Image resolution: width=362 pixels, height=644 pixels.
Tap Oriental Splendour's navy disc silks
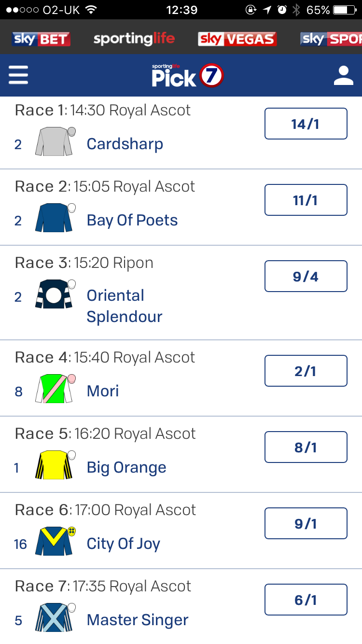point(56,294)
